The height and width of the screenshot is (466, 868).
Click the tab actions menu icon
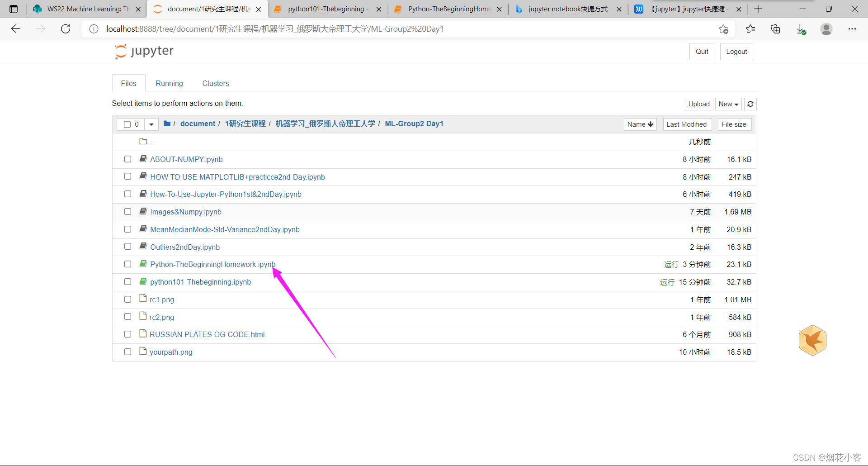pyautogui.click(x=14, y=9)
